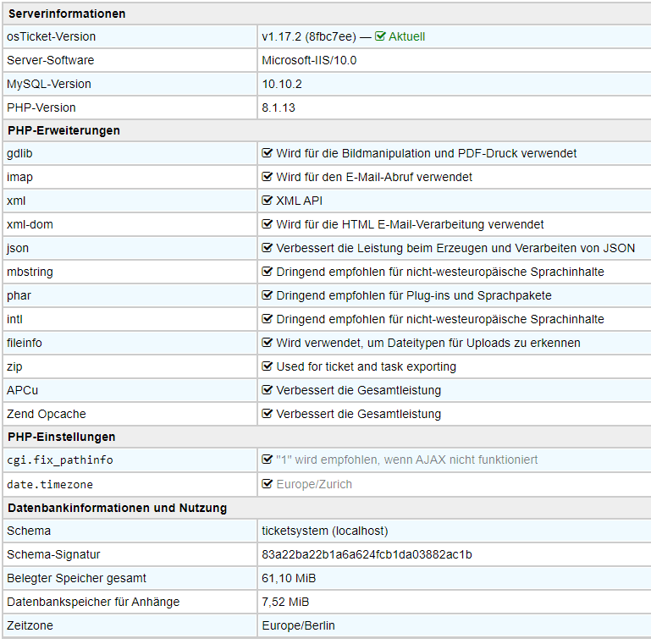Click the check icon in gdlib row

point(268,153)
